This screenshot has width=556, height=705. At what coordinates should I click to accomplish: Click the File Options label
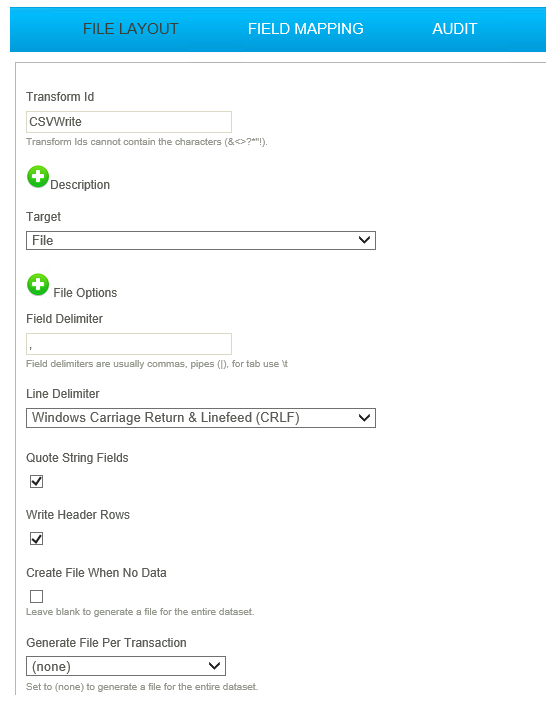(x=85, y=293)
